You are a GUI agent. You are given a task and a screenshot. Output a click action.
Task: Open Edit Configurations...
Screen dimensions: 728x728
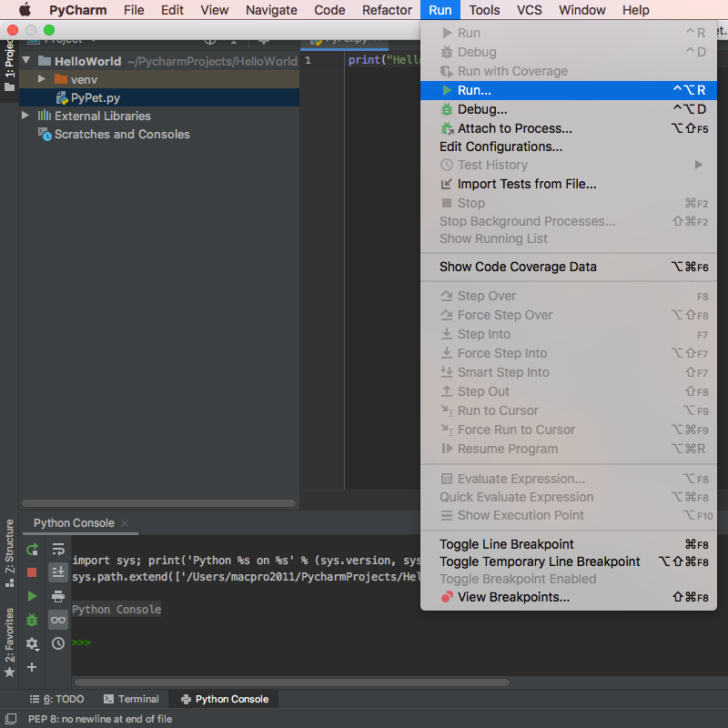(568, 147)
